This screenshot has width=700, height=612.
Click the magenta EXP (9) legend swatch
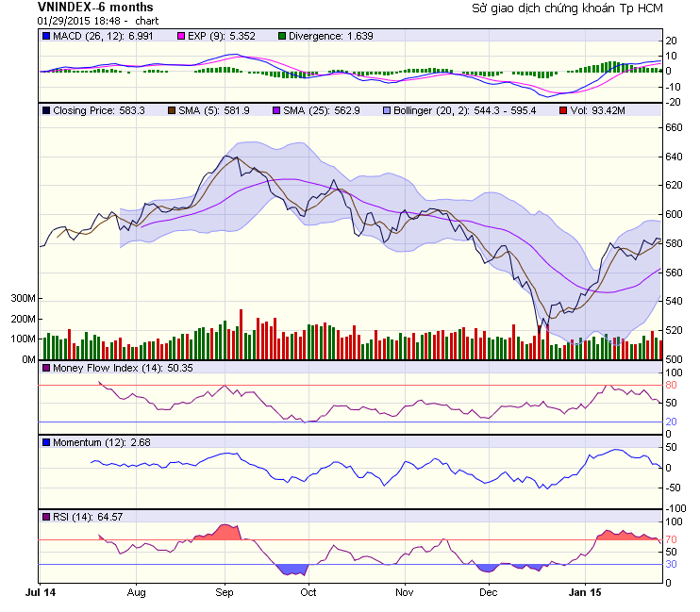pyautogui.click(x=182, y=36)
